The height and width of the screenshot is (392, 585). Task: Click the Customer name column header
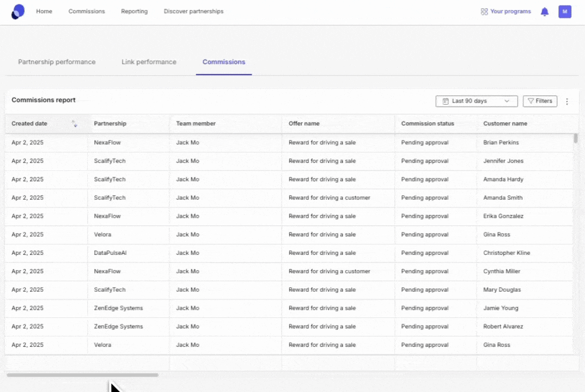coord(505,124)
